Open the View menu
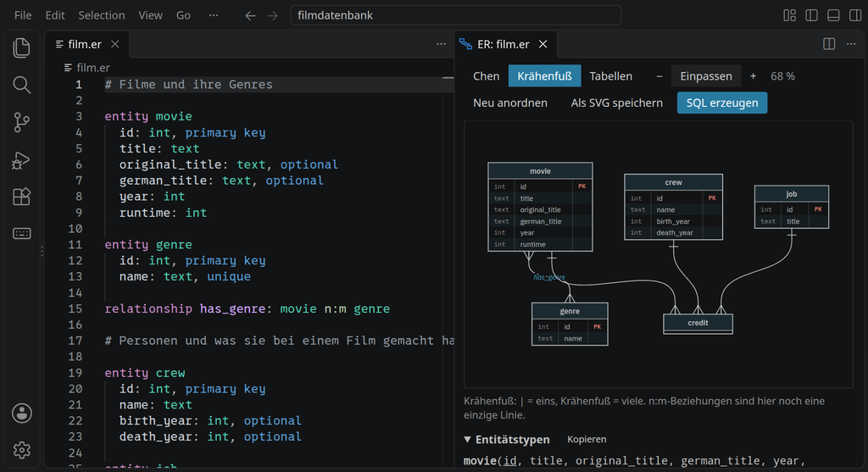The image size is (868, 472). 151,15
